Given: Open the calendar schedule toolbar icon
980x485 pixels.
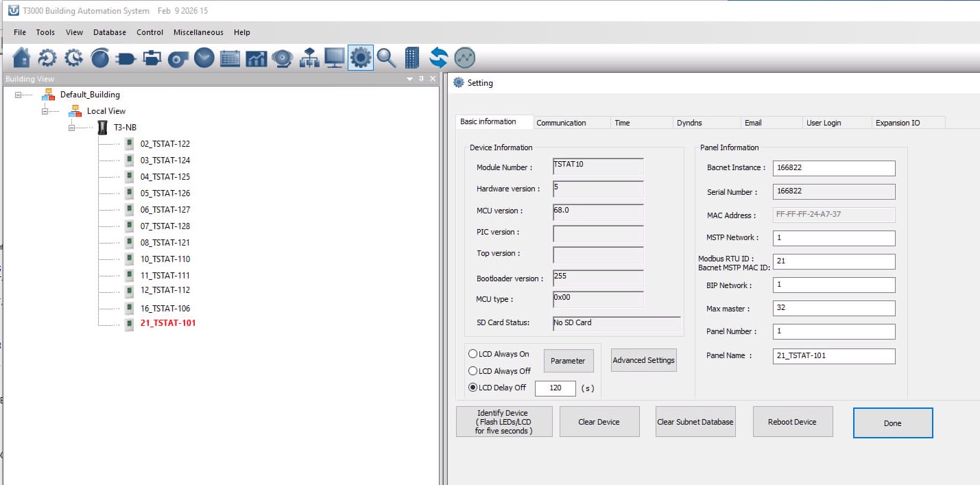Looking at the screenshot, I should point(230,58).
